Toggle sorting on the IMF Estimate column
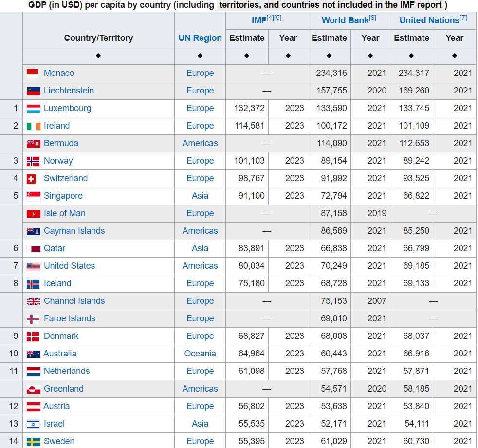 247,56
